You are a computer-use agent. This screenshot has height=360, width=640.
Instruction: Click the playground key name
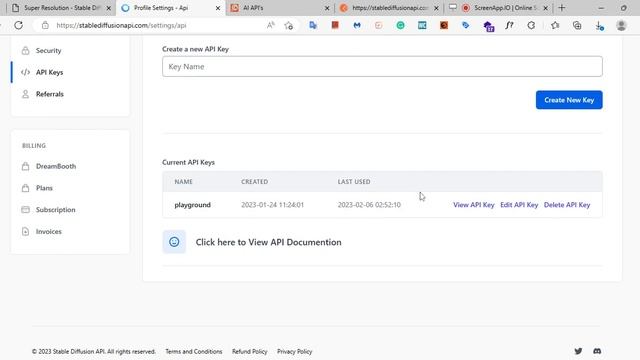(x=193, y=205)
